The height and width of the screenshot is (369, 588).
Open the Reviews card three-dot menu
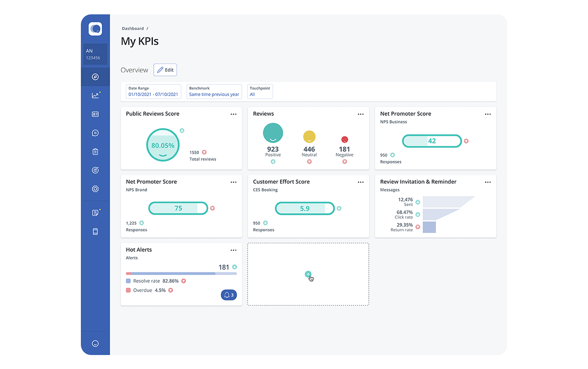point(361,114)
